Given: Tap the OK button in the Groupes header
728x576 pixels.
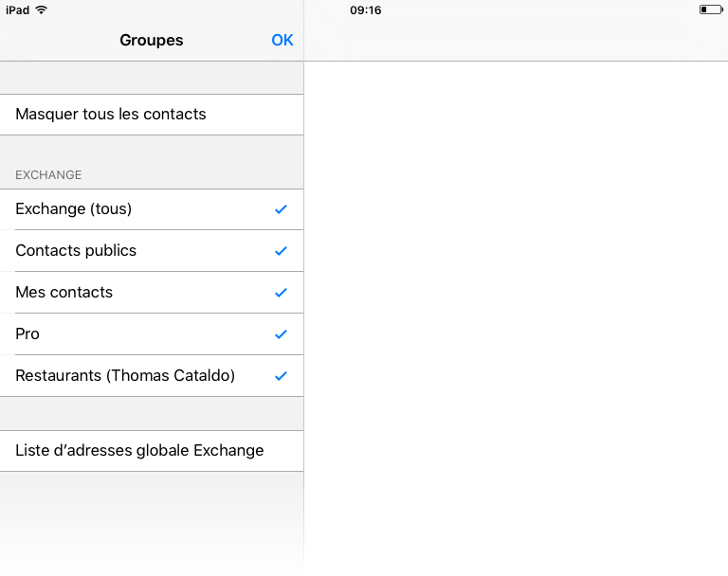Looking at the screenshot, I should [x=282, y=41].
